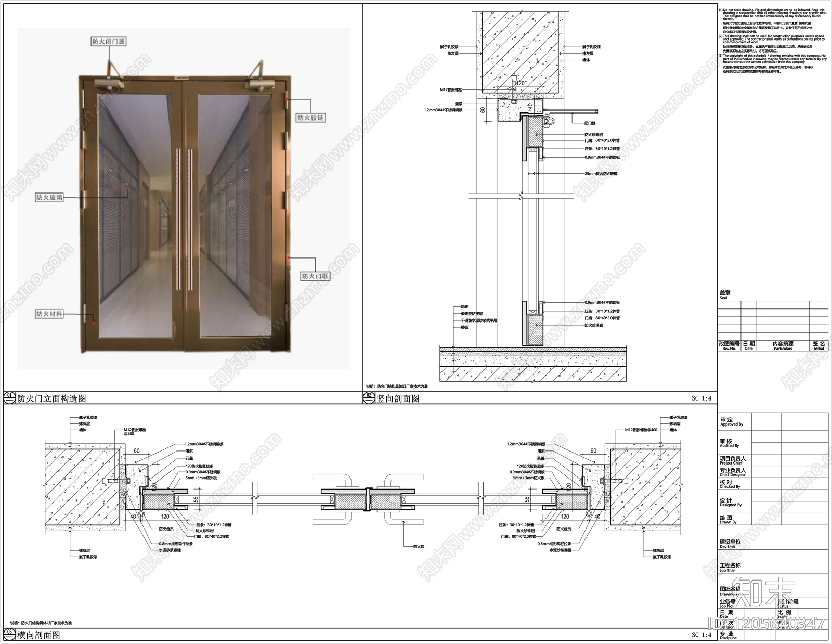Viewport: 832px width, 644px height.
Task: Click the circled 01 drawing number tag
Action: coord(10,398)
